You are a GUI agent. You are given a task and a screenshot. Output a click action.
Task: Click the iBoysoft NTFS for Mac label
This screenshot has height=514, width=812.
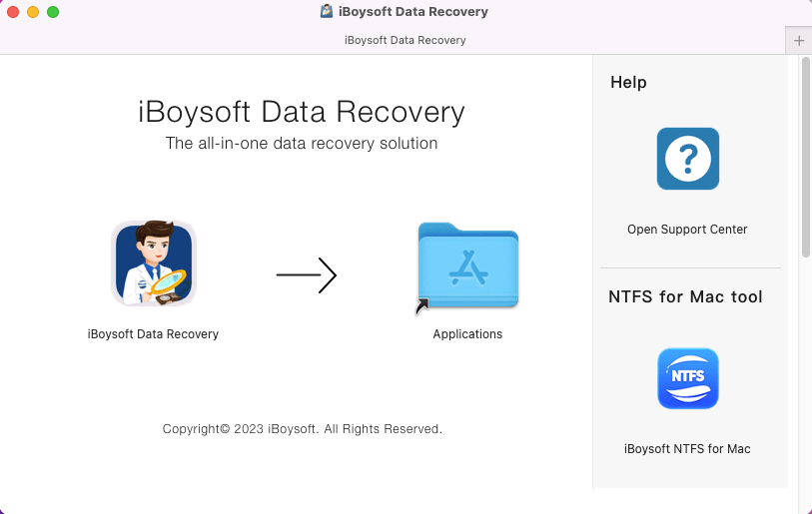pos(687,449)
